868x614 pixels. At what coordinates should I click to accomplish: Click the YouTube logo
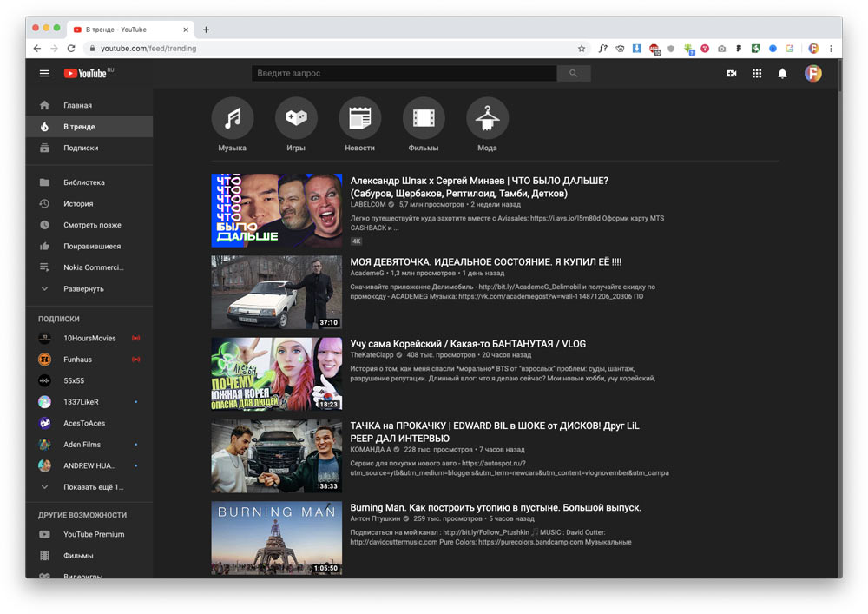pyautogui.click(x=85, y=74)
